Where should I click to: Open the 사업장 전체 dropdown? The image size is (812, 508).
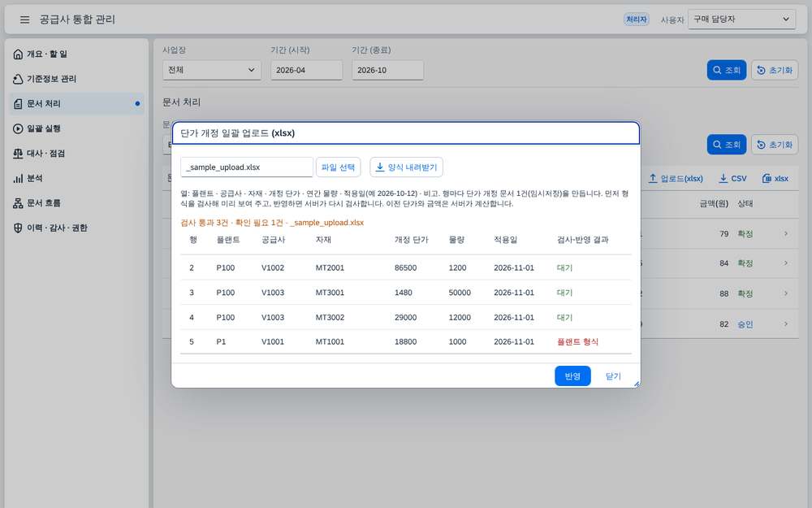[212, 70]
